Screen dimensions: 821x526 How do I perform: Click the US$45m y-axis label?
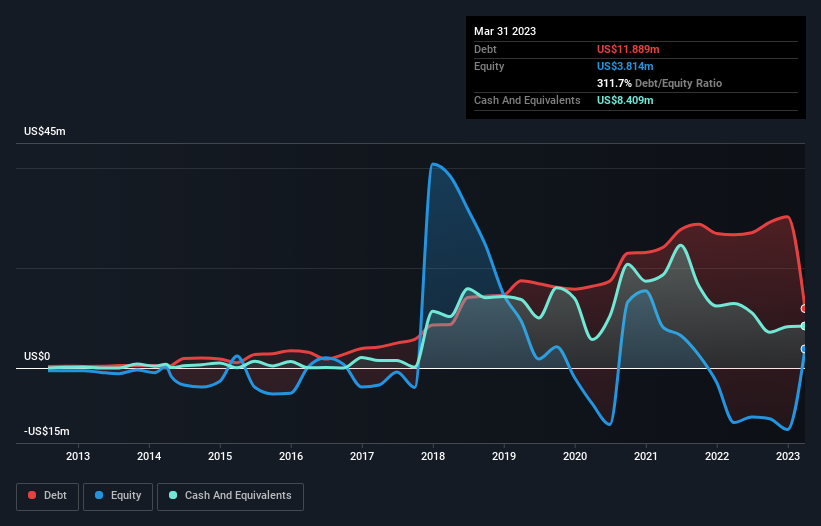(45, 131)
